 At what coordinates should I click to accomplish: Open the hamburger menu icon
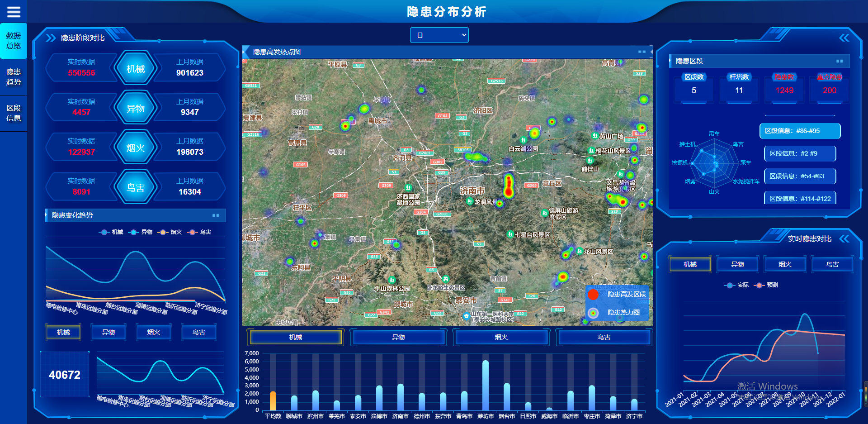click(x=14, y=12)
